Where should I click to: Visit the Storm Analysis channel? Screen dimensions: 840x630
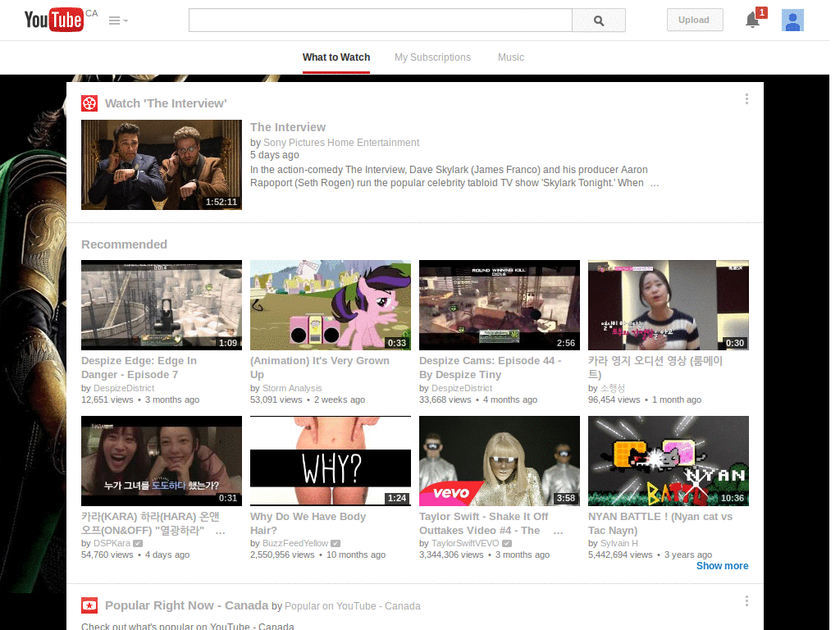pyautogui.click(x=293, y=388)
